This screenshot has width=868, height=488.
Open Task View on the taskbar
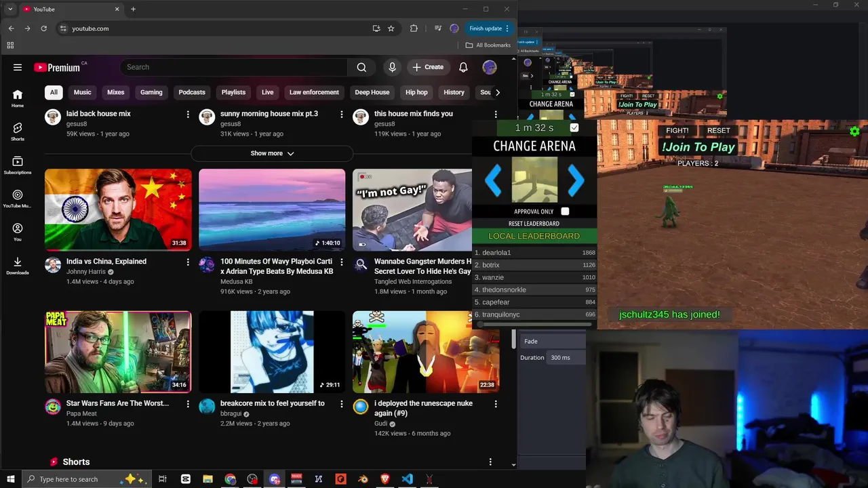(x=163, y=479)
